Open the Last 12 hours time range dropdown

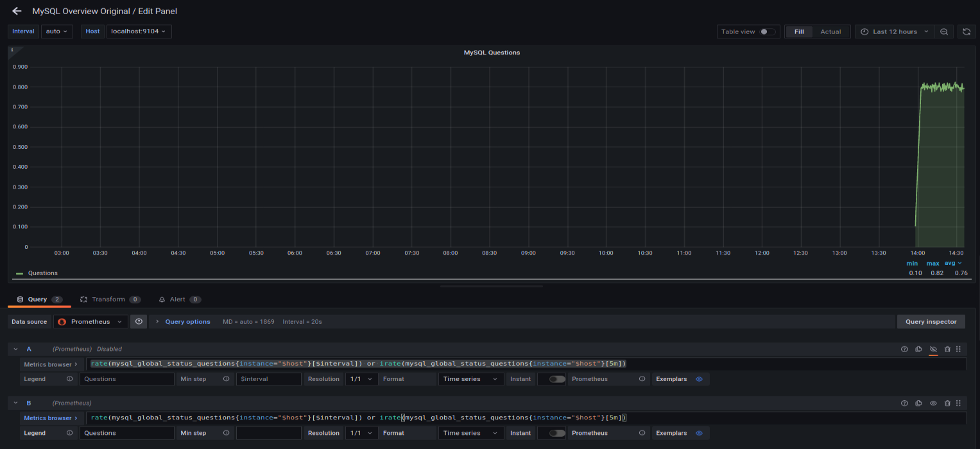tap(895, 31)
